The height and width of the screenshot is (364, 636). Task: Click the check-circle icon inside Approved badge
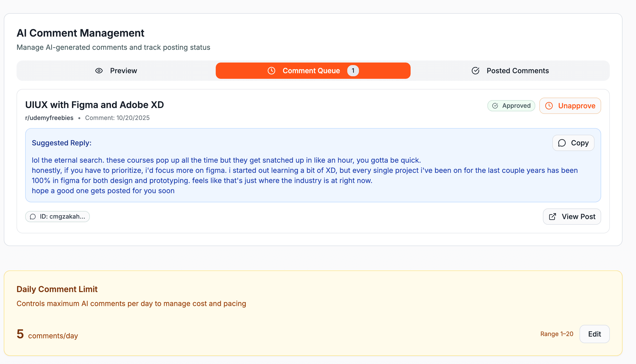tap(495, 106)
